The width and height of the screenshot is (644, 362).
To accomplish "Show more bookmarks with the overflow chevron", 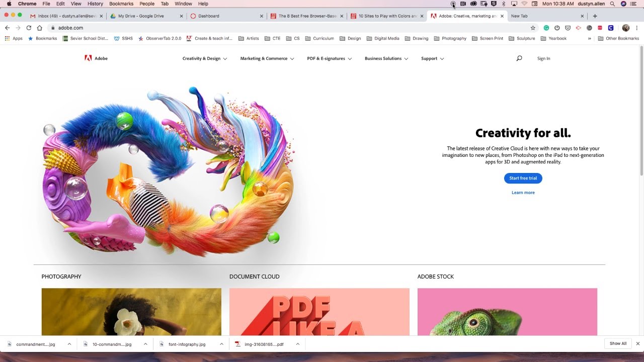I will pos(589,38).
